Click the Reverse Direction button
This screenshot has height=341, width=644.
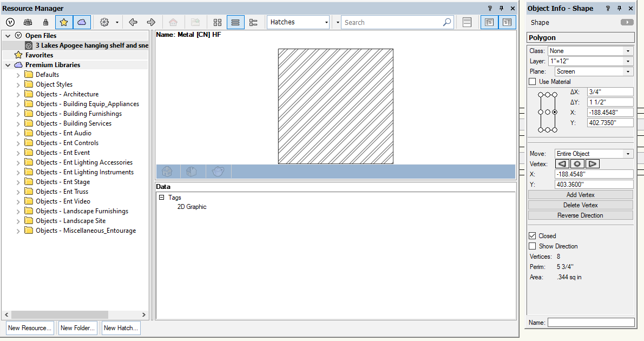click(x=580, y=215)
